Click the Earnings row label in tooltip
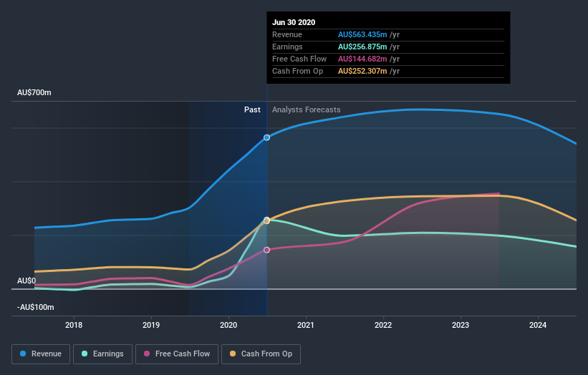 coord(287,47)
